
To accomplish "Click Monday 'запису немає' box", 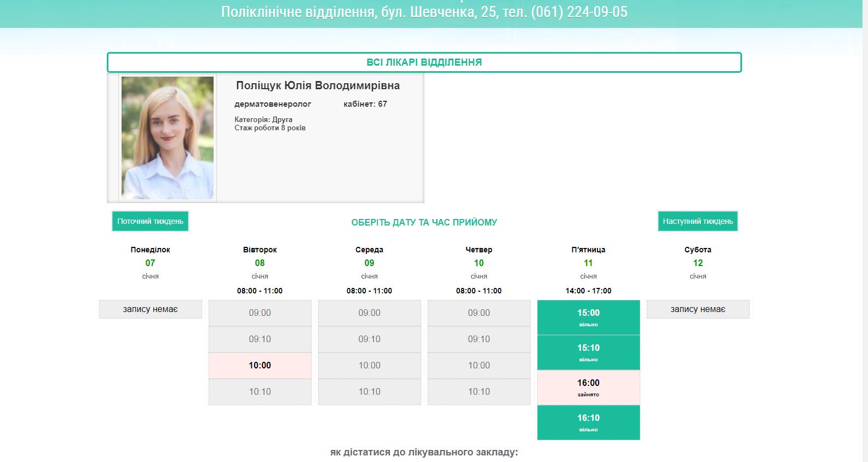I will pyautogui.click(x=150, y=309).
